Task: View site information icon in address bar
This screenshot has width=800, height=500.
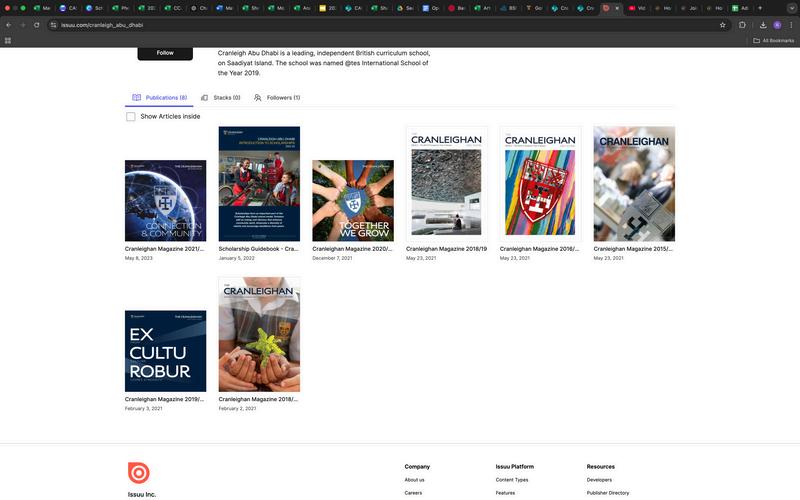Action: click(x=53, y=24)
